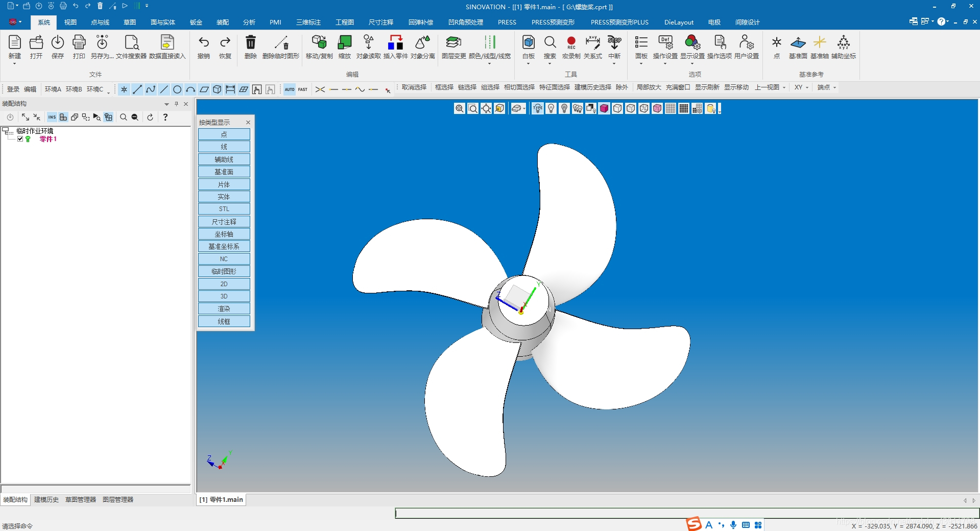Open a file with the 打开 icon
The width and height of the screenshot is (980, 531).
point(36,42)
